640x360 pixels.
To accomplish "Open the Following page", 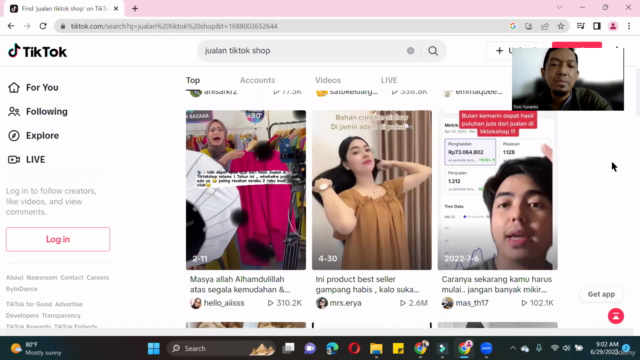I will pos(38,111).
